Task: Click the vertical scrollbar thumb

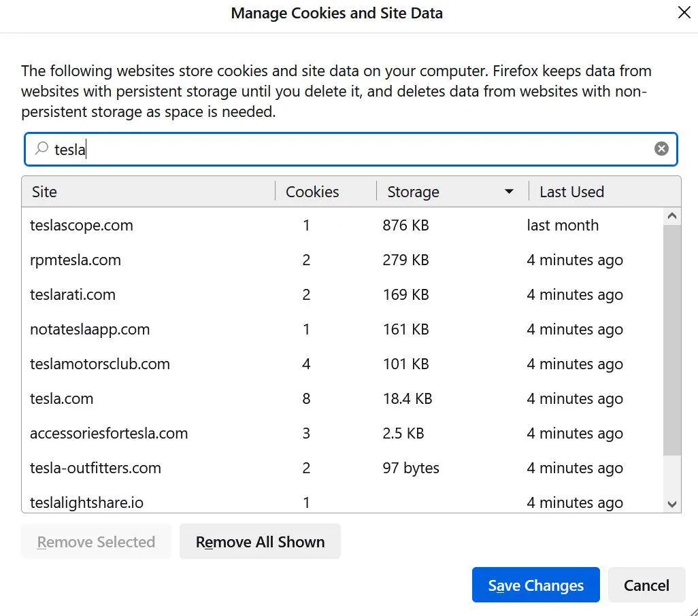Action: point(671,340)
